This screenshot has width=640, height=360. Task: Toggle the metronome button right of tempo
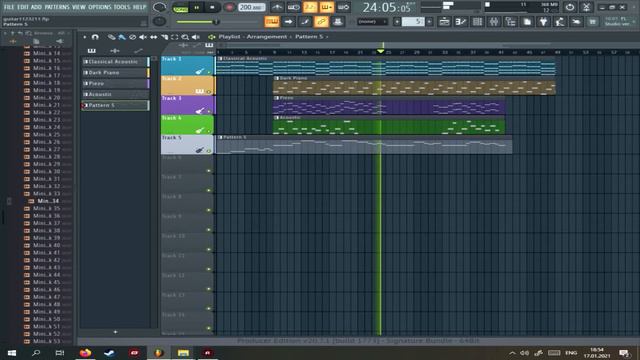point(277,7)
